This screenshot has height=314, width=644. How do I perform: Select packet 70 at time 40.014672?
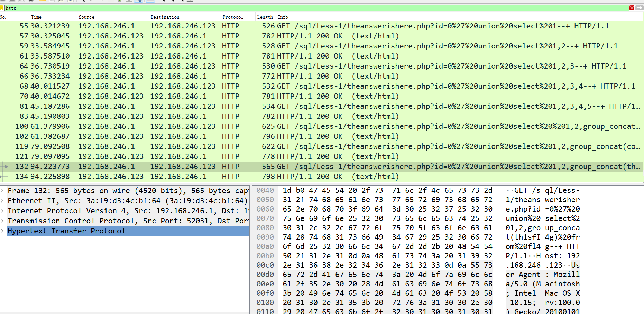[322, 96]
